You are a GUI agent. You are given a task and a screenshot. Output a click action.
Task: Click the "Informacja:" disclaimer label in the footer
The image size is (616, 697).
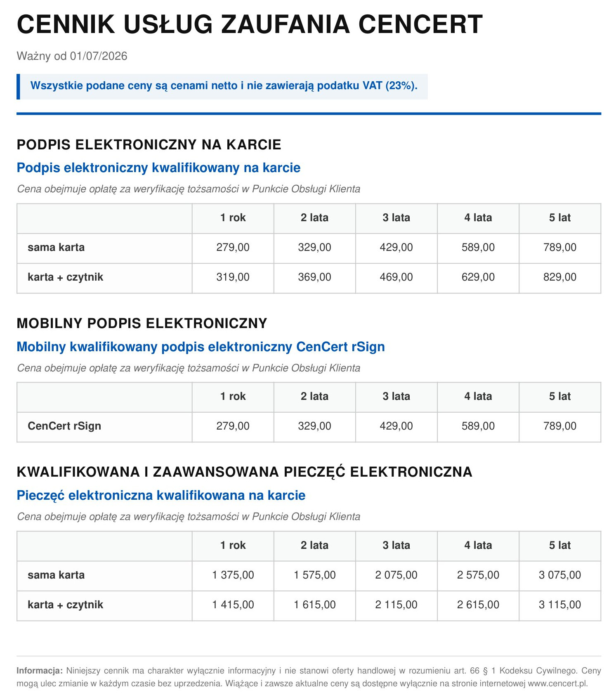40,671
